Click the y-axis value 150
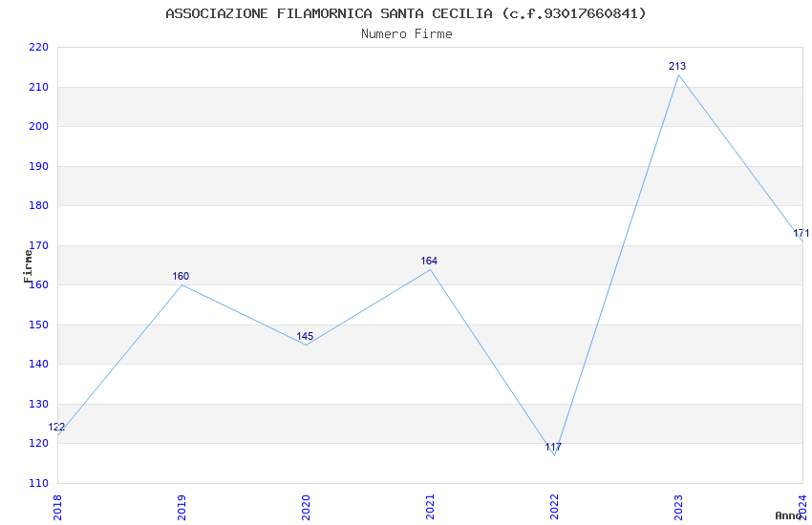The image size is (812, 525). pyautogui.click(x=39, y=325)
